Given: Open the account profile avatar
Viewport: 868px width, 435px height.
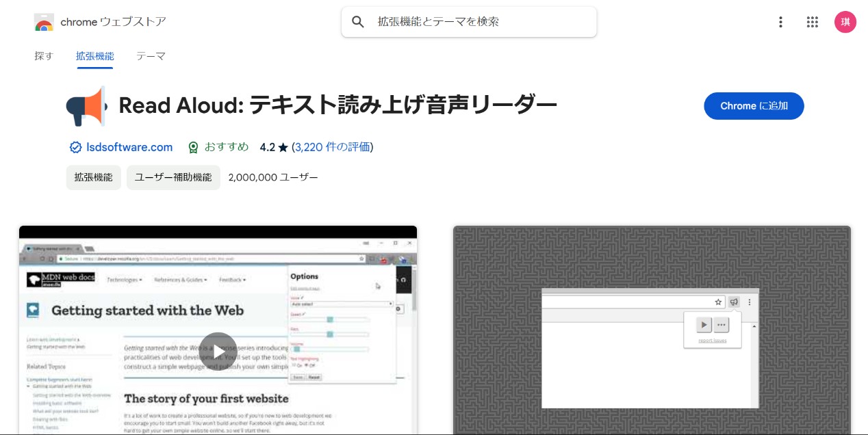Looking at the screenshot, I should [845, 22].
